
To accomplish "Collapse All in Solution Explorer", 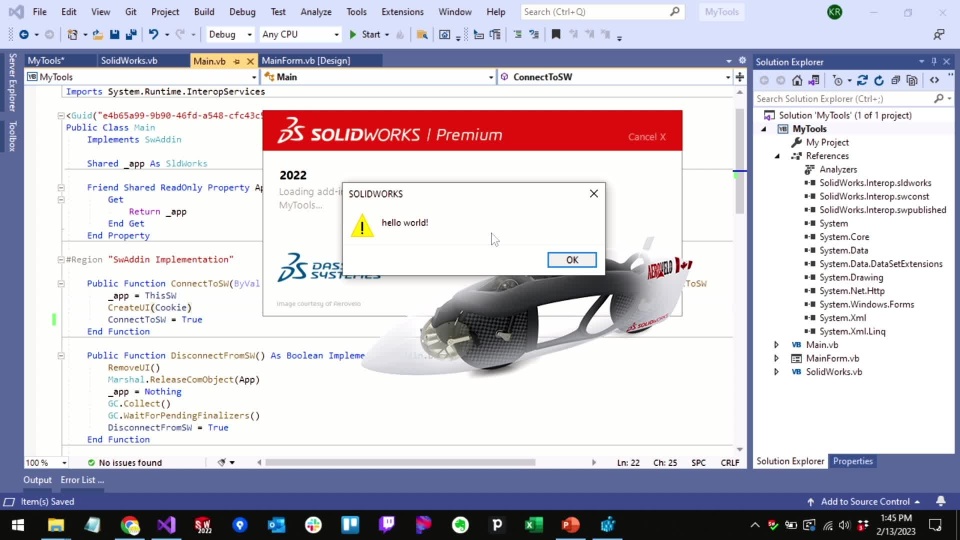I will pyautogui.click(x=896, y=80).
